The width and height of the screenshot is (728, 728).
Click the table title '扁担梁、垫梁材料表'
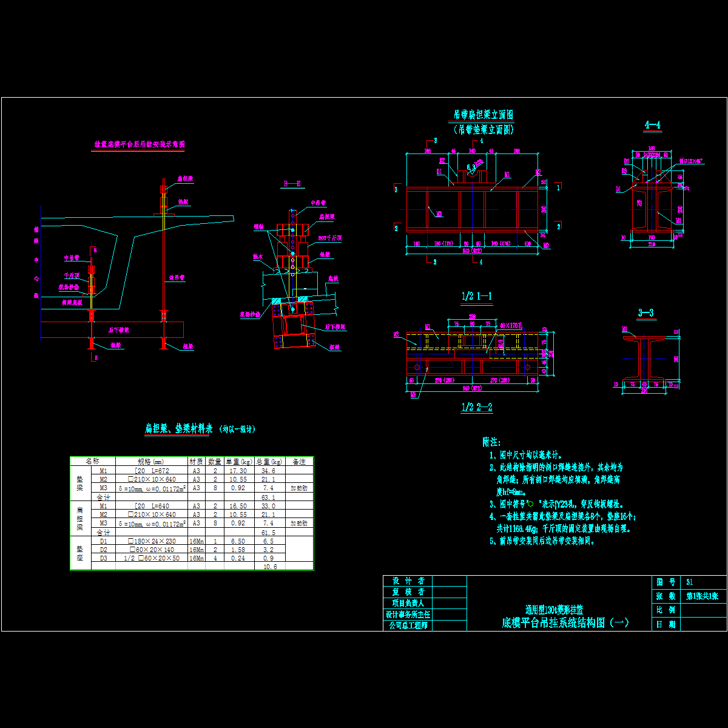178,428
